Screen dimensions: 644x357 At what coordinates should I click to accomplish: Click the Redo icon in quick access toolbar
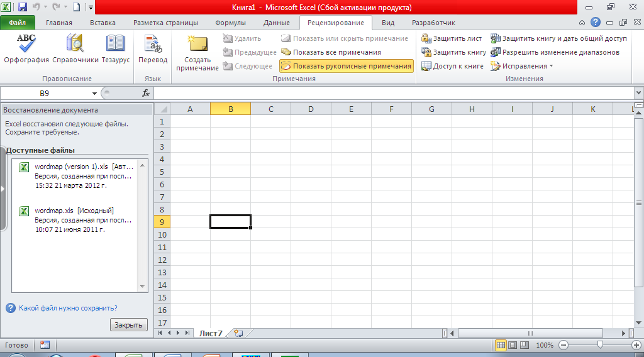pyautogui.click(x=56, y=7)
